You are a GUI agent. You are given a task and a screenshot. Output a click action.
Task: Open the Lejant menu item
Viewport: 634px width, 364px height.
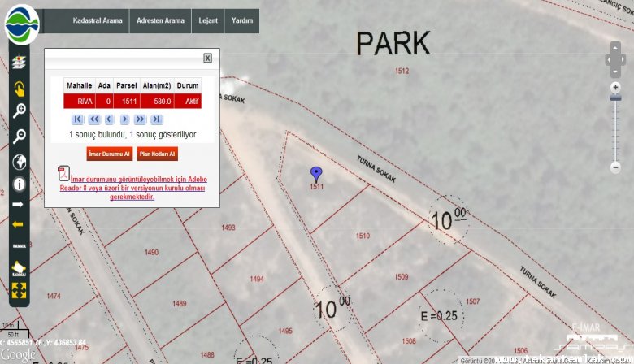point(208,20)
